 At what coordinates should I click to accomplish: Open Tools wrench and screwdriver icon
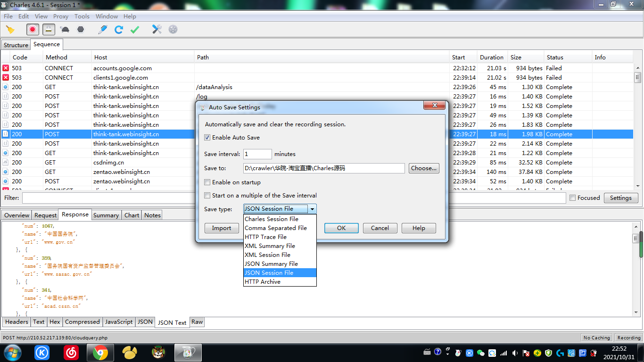(x=157, y=30)
